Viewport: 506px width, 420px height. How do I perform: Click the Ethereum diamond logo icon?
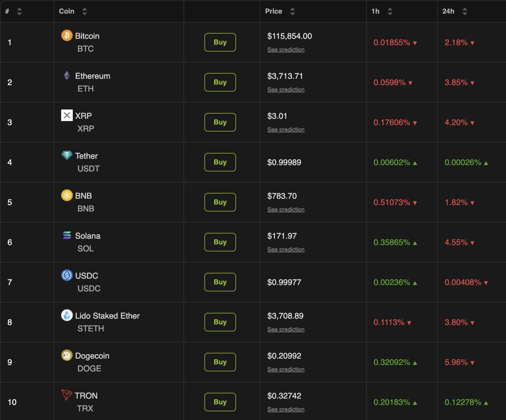tap(67, 75)
